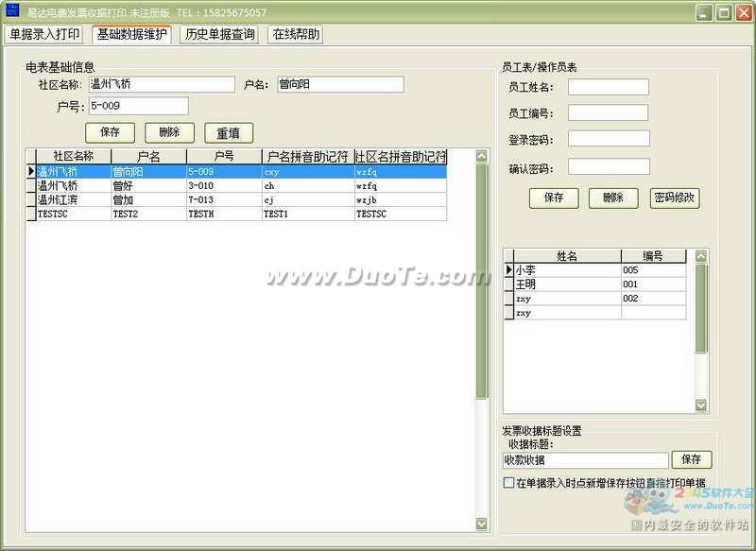The width and height of the screenshot is (756, 551).
Task: Click the 户名 column header
Action: 148,156
